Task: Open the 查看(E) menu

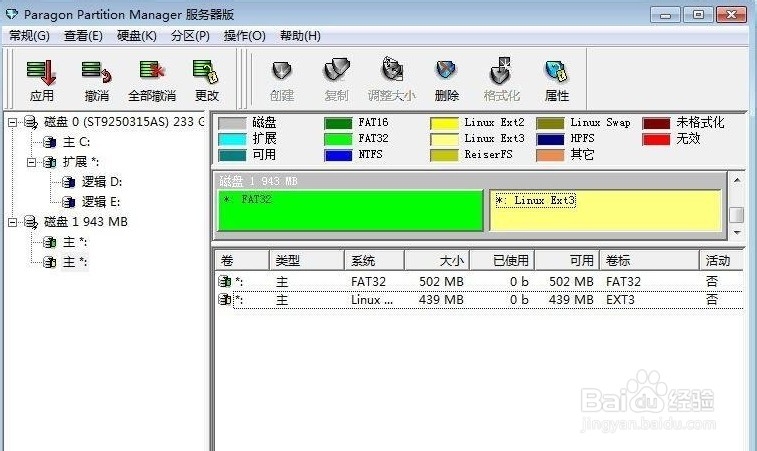Action: 83,36
